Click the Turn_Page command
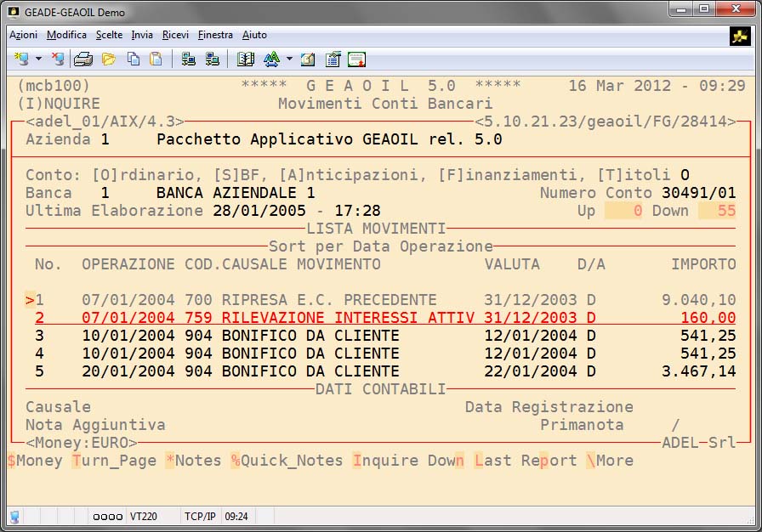Viewport: 762px width, 532px height. click(114, 461)
